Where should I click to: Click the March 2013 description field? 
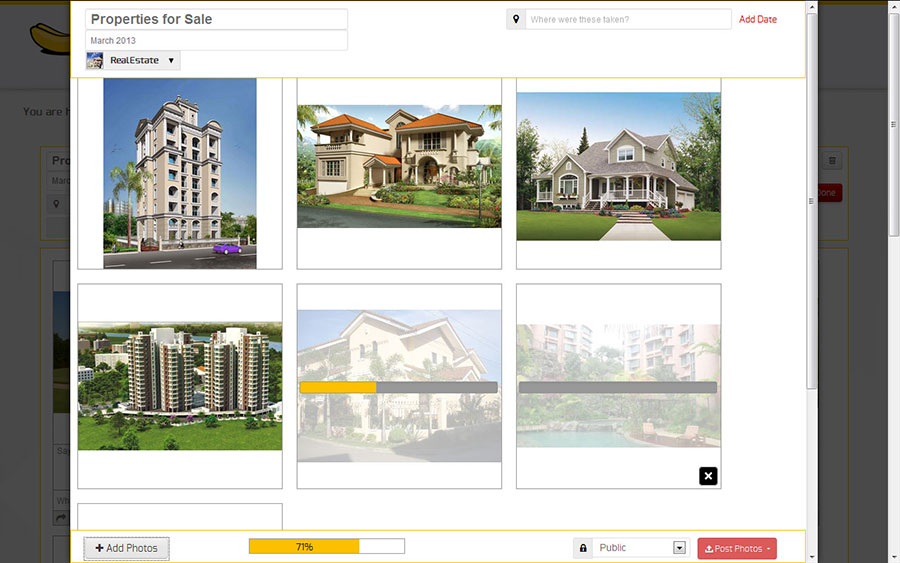coord(216,40)
